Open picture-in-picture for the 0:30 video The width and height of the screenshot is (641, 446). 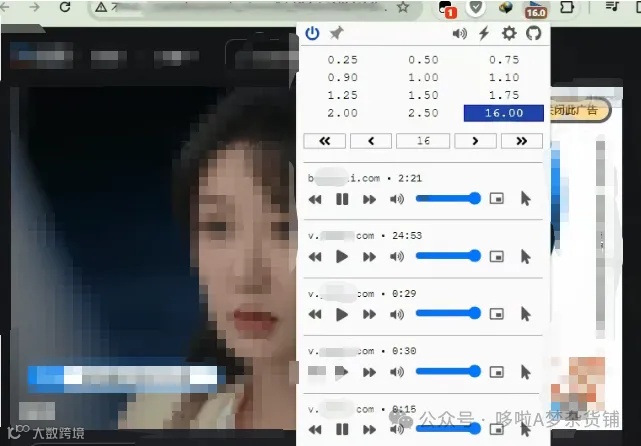click(497, 372)
